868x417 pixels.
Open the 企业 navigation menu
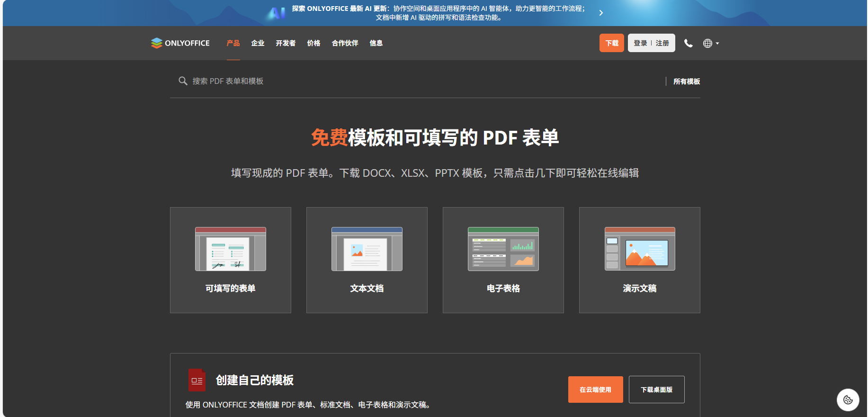tap(258, 43)
